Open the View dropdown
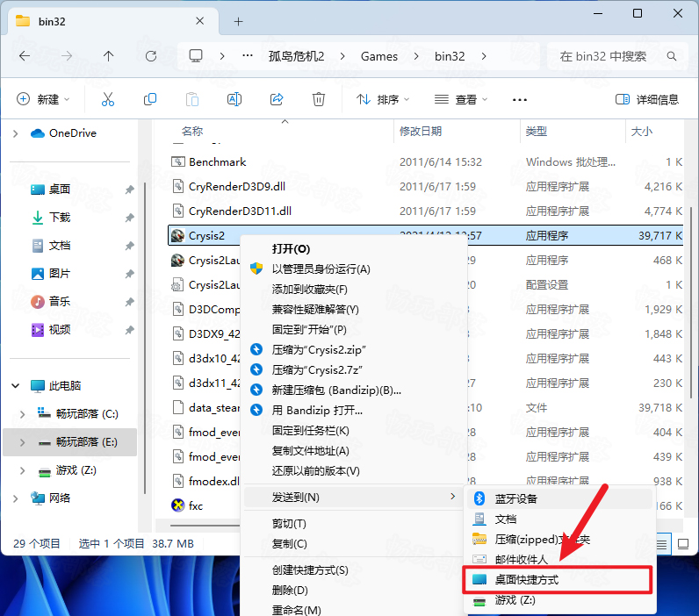Image resolution: width=699 pixels, height=616 pixels. click(x=461, y=99)
